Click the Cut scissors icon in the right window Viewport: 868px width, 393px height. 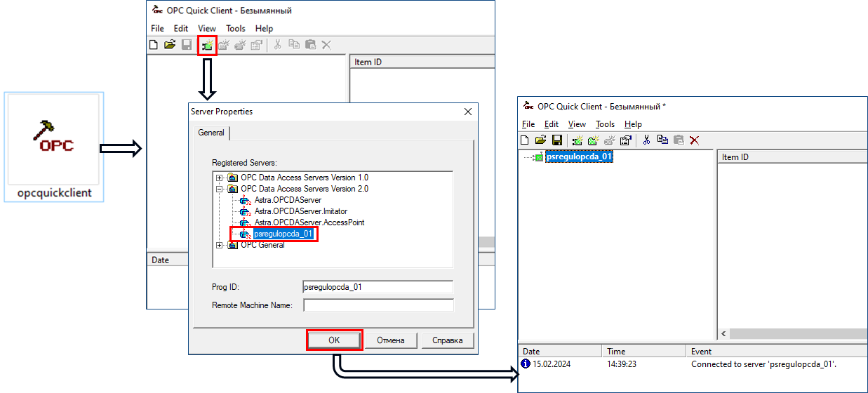pos(647,140)
